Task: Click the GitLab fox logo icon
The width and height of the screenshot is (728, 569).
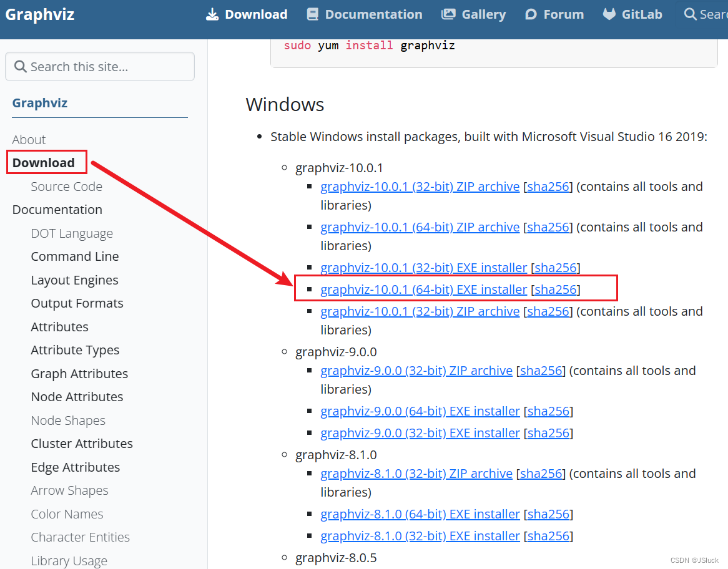Action: [609, 14]
